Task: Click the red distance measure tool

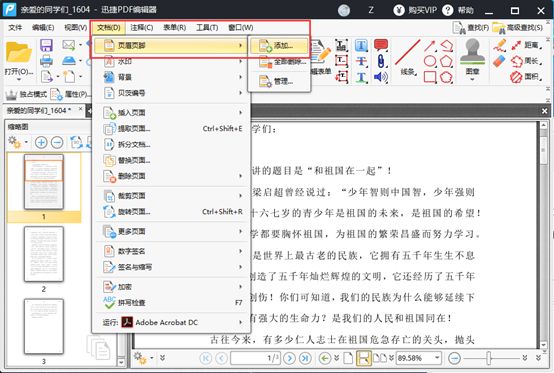Action: pyautogui.click(x=526, y=45)
